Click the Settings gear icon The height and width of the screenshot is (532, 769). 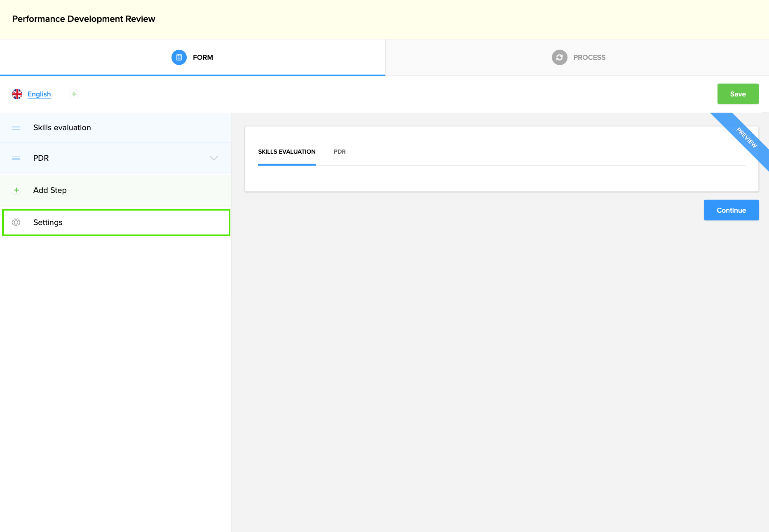(x=16, y=223)
